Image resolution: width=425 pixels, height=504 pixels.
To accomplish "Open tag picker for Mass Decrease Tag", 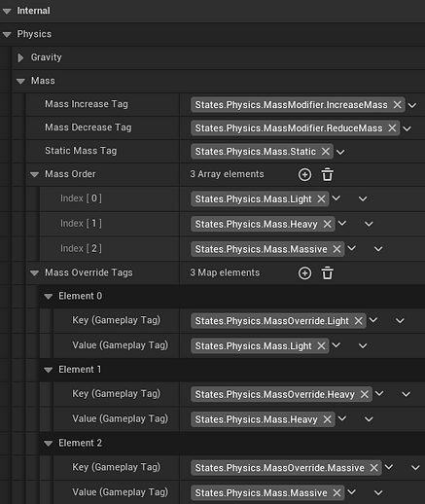I will (x=407, y=128).
